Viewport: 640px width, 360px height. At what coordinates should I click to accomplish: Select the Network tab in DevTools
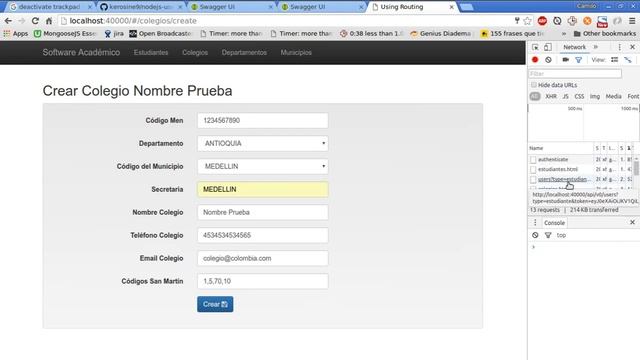(574, 47)
